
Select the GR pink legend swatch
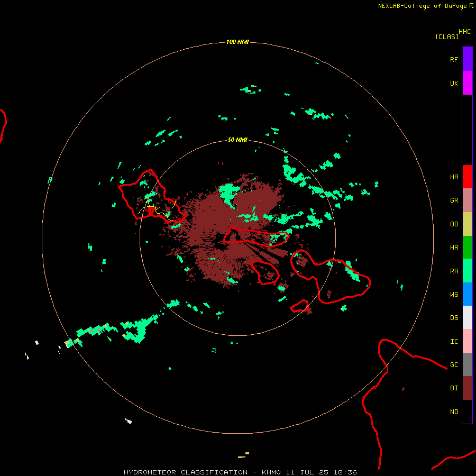pyautogui.click(x=467, y=200)
